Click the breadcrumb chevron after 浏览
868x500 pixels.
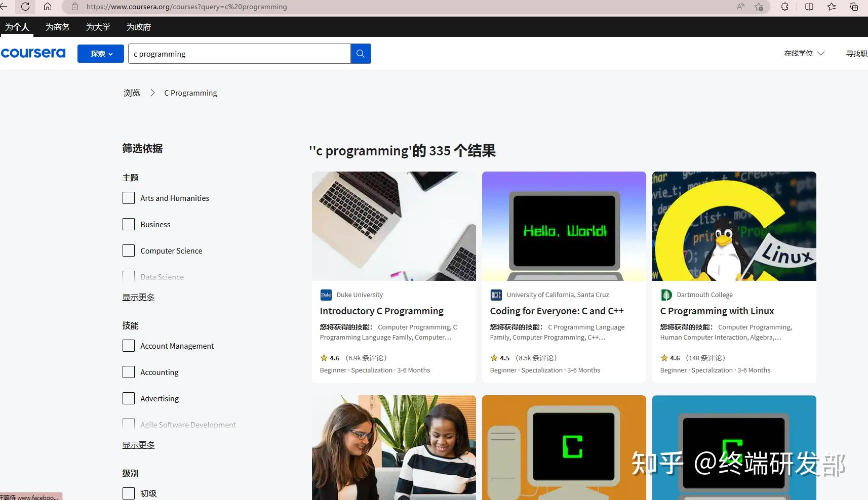pyautogui.click(x=152, y=93)
